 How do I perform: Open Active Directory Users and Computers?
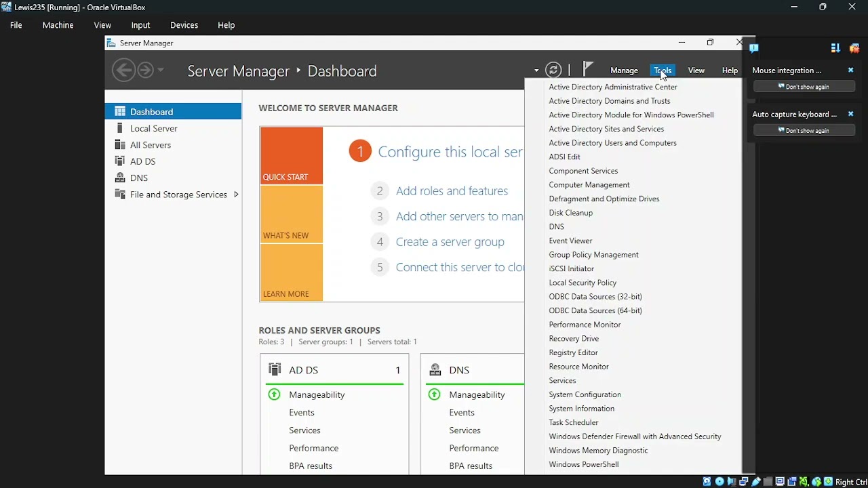click(612, 143)
